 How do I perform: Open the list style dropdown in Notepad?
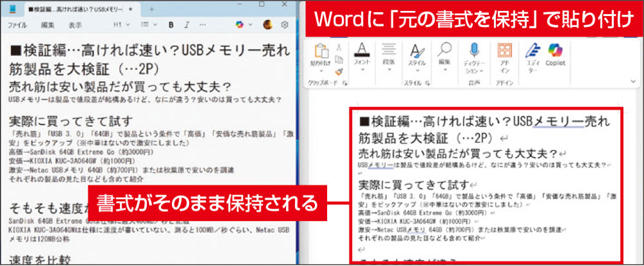click(149, 24)
